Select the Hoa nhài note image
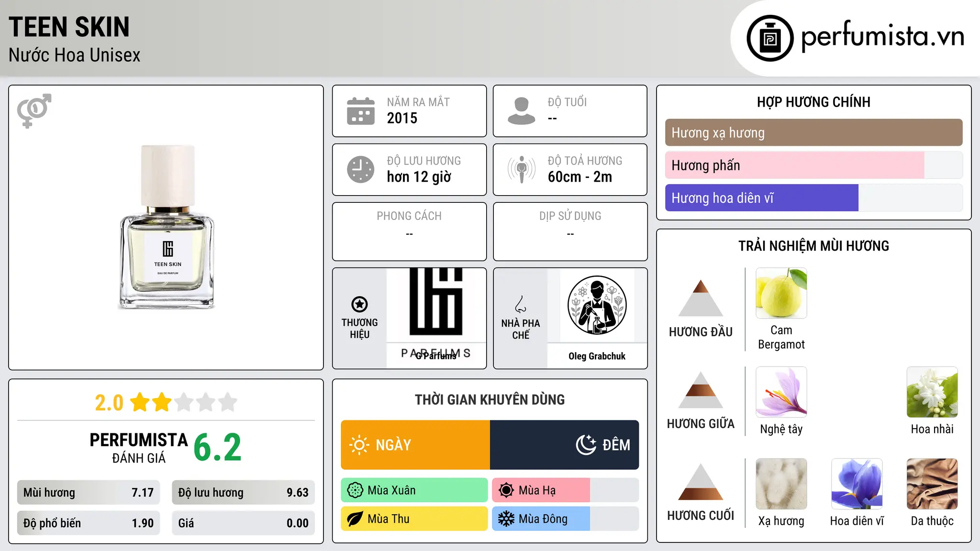The width and height of the screenshot is (980, 551). [x=932, y=392]
